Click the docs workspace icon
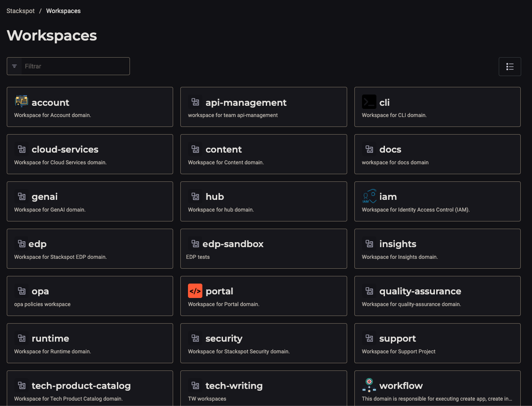532x406 pixels. click(369, 149)
